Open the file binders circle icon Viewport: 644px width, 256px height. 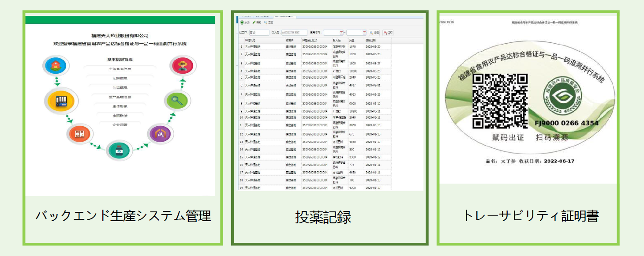(x=62, y=101)
